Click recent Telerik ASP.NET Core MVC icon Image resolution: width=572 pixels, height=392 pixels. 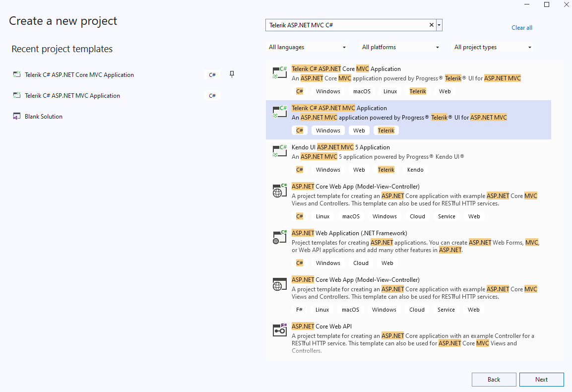[17, 74]
